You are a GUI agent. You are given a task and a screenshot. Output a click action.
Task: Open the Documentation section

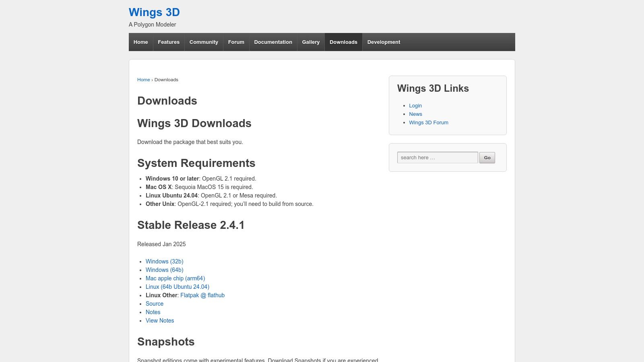coord(273,42)
